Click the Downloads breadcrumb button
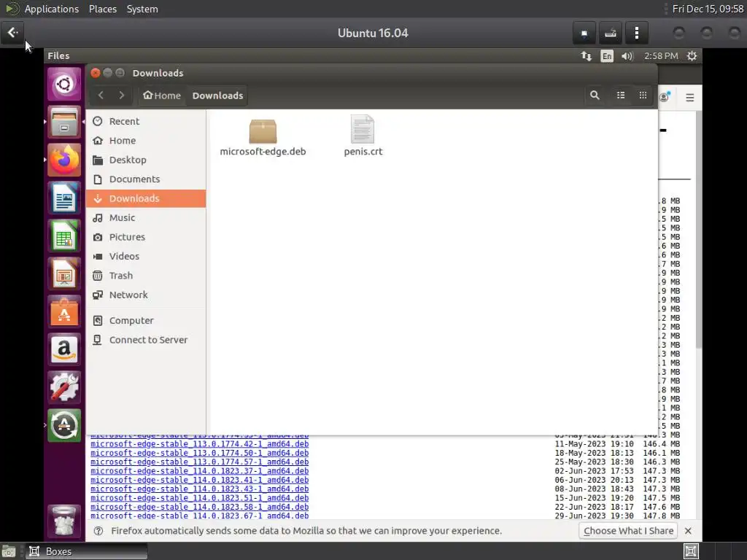 coord(217,96)
